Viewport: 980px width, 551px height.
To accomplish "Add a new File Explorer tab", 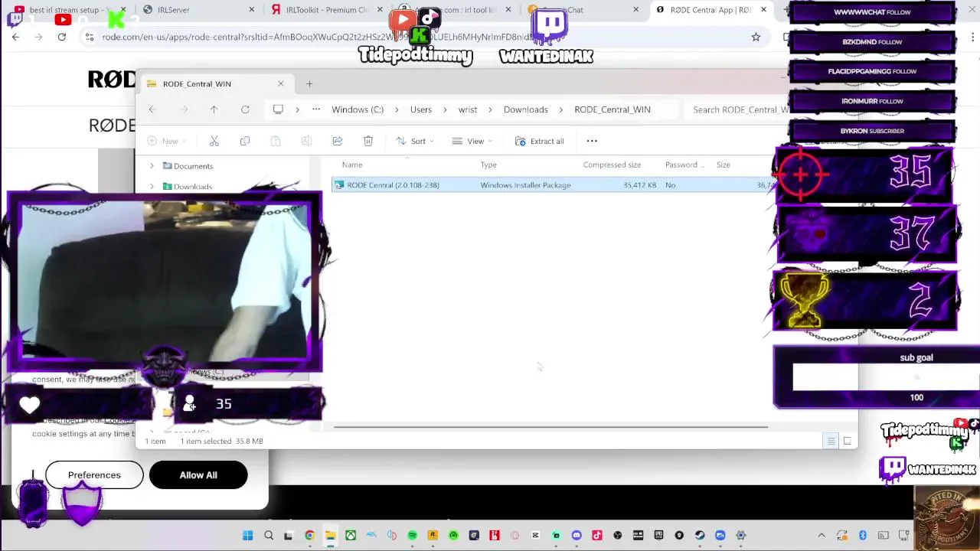I will tap(309, 84).
